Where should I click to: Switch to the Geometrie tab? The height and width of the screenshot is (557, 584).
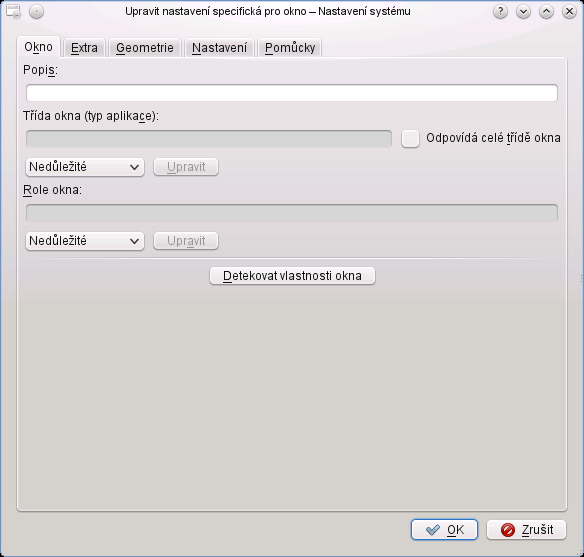[x=145, y=48]
